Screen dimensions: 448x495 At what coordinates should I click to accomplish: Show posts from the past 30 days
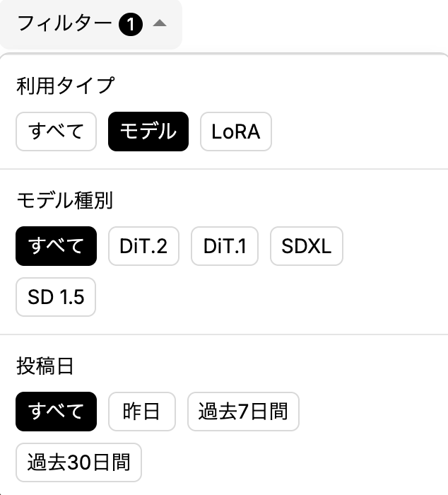coord(78,462)
